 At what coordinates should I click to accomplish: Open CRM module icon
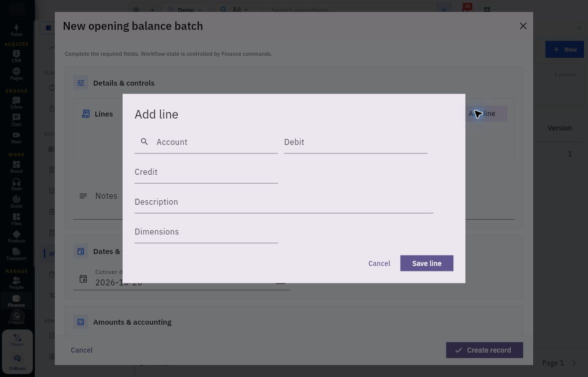[16, 56]
